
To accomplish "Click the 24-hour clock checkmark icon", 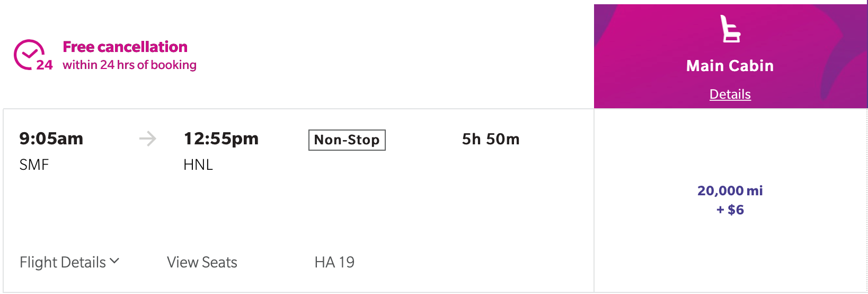I will point(33,55).
